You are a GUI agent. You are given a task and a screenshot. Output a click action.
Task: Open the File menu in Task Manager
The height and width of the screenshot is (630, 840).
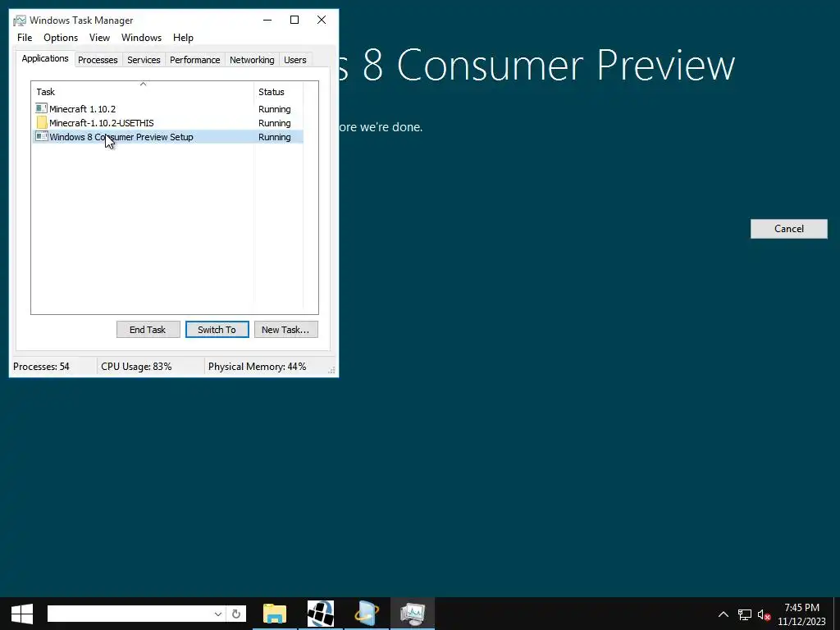click(25, 38)
